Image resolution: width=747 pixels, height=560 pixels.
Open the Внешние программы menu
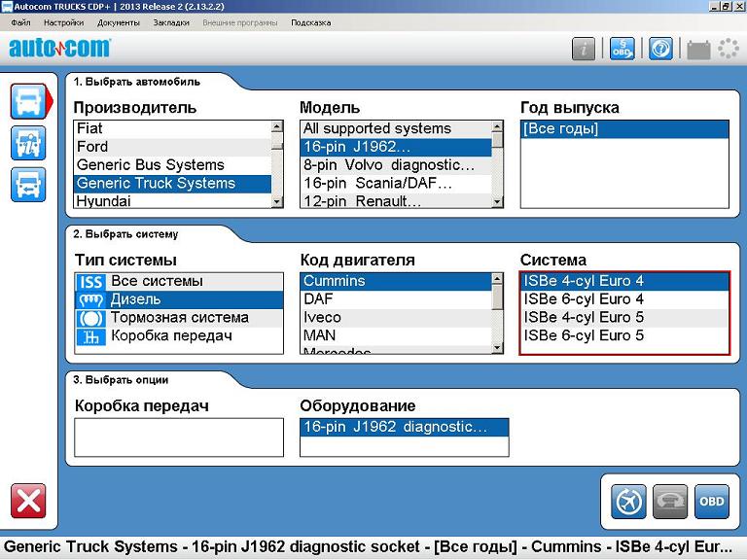pos(239,22)
